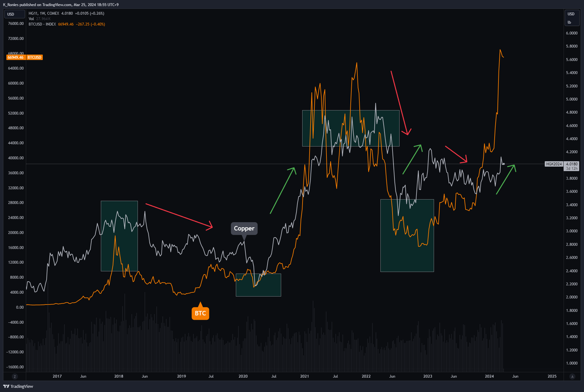Click the 2019 label on time axis
584x392 pixels.
click(182, 376)
